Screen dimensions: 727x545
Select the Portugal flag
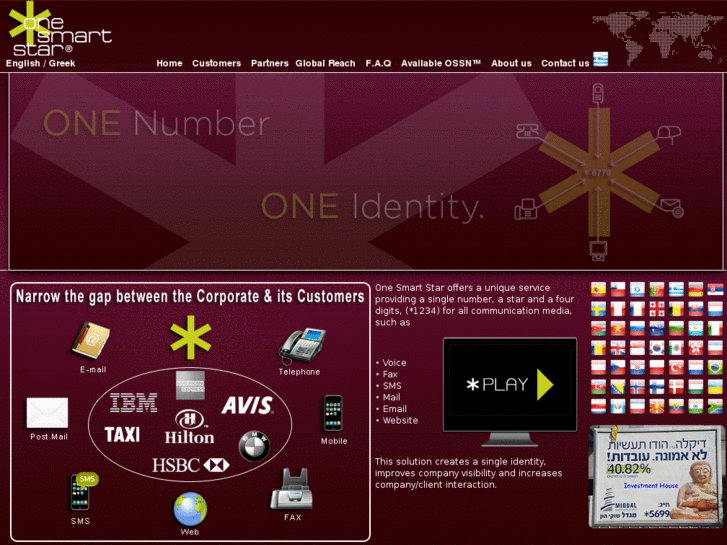(x=657, y=289)
